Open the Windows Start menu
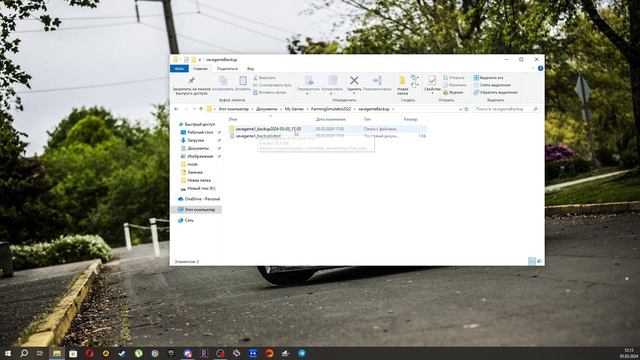The image size is (640, 360). (x=8, y=353)
